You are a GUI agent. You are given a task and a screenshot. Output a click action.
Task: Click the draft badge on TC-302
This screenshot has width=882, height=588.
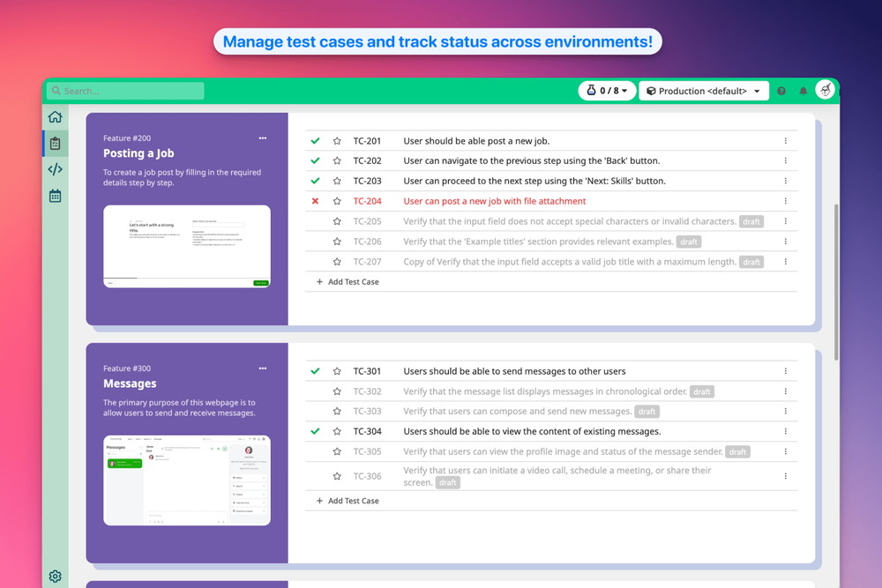(x=701, y=391)
